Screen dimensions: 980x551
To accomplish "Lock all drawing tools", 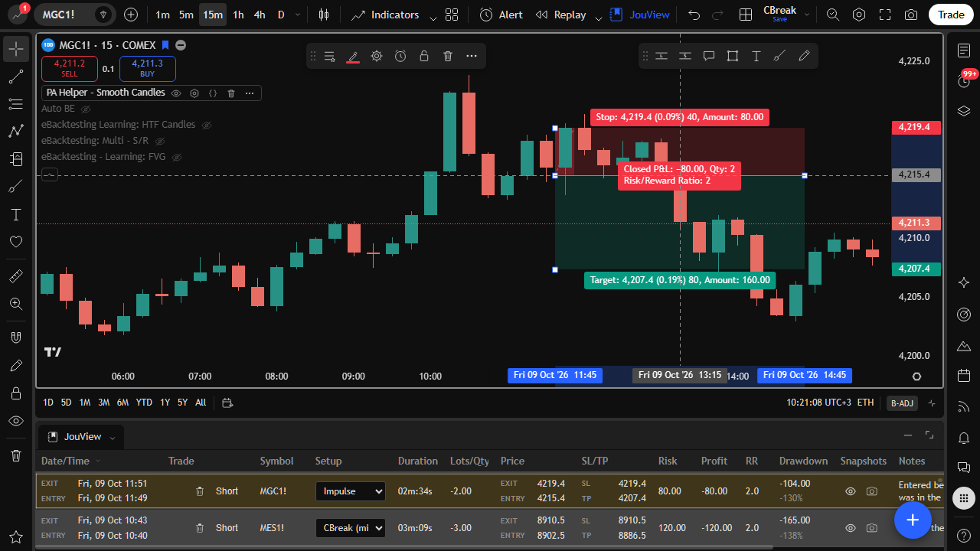I will (16, 393).
